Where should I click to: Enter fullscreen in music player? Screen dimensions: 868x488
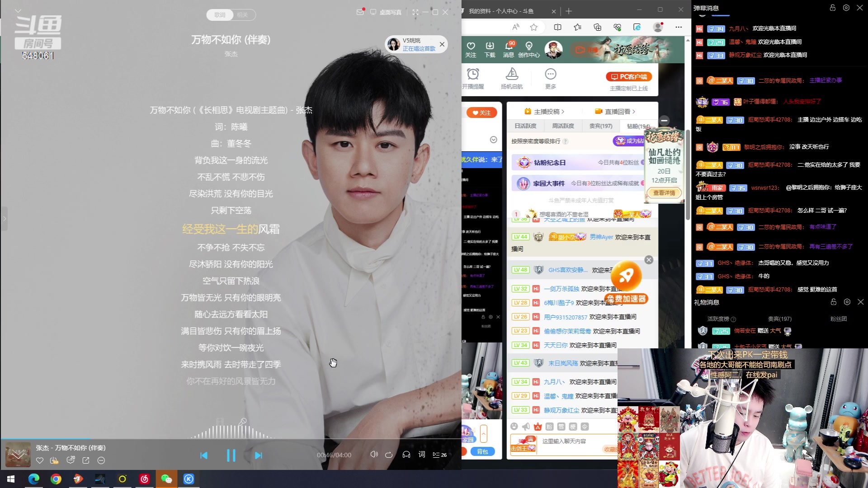(x=415, y=12)
